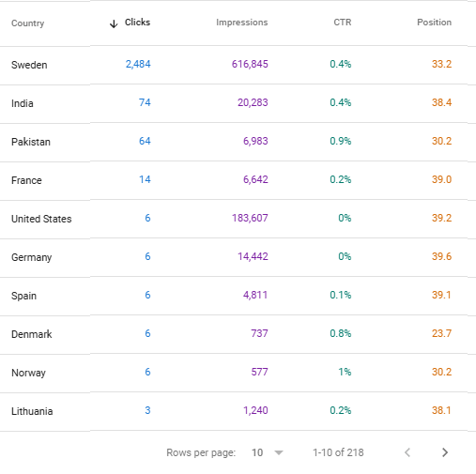Click Spain's 0.1% CTR value
The height and width of the screenshot is (474, 476).
click(x=341, y=295)
